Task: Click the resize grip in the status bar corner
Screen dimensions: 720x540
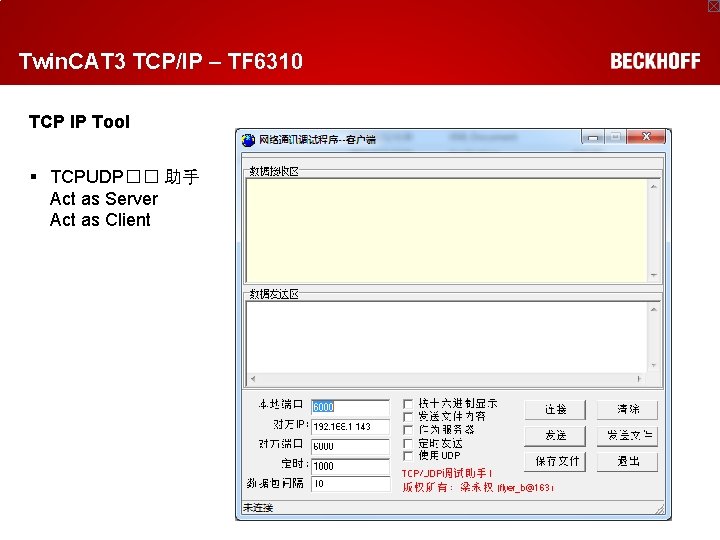Action: [659, 508]
